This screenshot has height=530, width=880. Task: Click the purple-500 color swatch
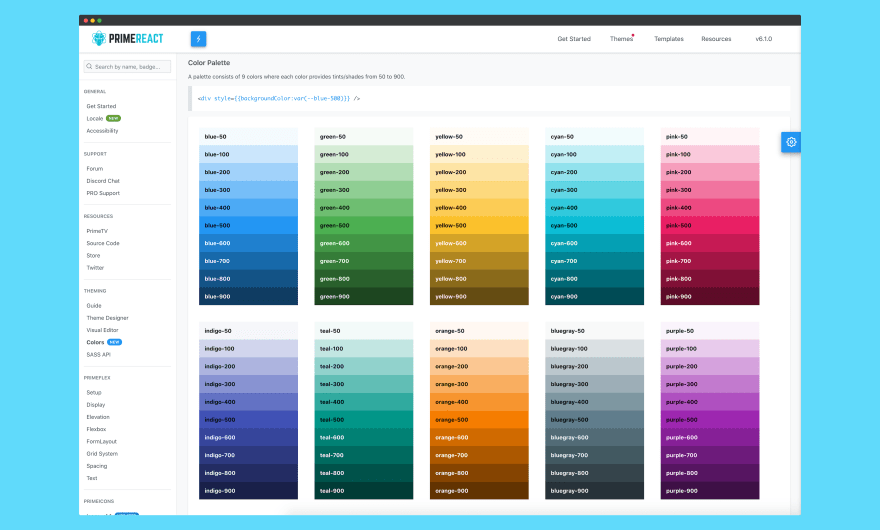click(710, 419)
